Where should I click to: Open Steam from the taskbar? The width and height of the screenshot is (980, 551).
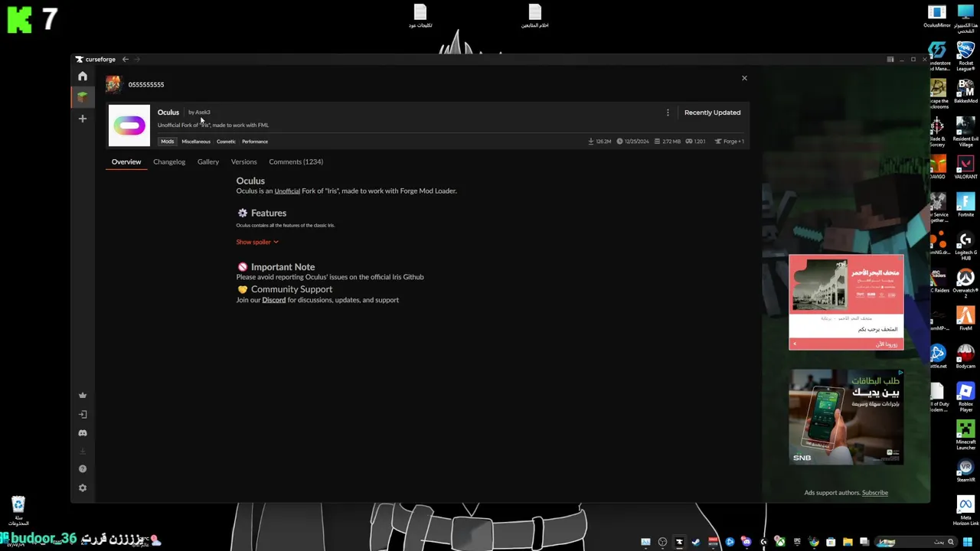pos(696,543)
